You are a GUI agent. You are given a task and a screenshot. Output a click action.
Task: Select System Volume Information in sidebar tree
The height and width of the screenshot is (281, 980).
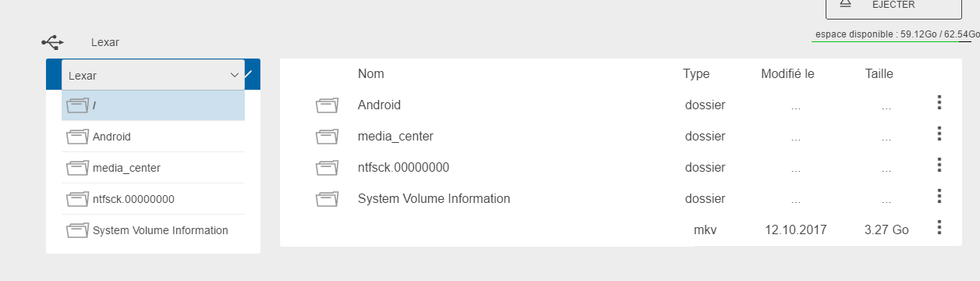coord(154,230)
